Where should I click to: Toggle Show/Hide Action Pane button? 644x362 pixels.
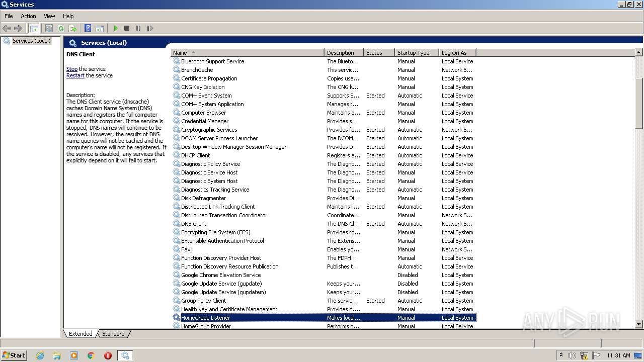[100, 28]
